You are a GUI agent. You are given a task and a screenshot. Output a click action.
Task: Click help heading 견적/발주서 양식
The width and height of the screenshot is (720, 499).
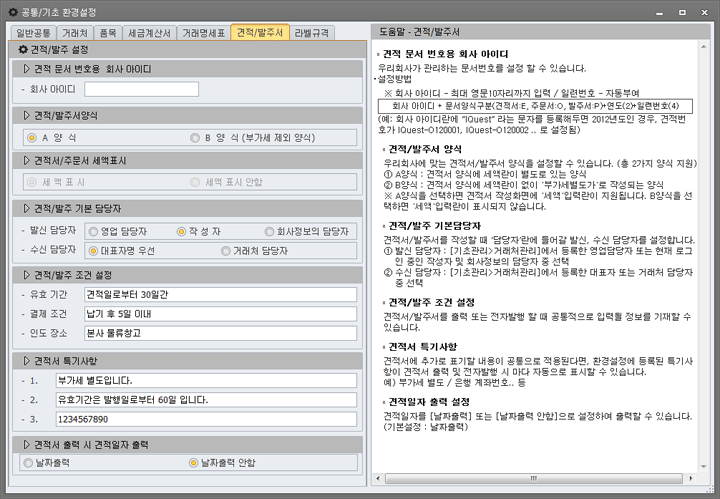click(425, 149)
